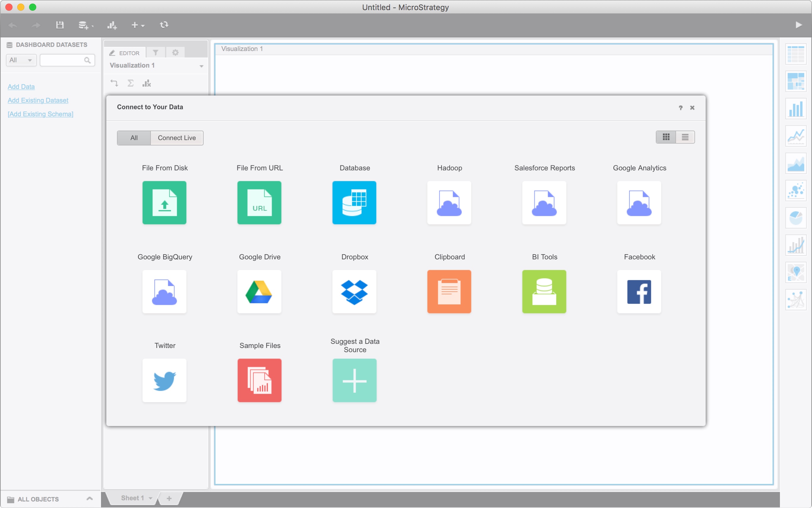Select the Line Chart visualization type
The height and width of the screenshot is (508, 812).
[795, 136]
